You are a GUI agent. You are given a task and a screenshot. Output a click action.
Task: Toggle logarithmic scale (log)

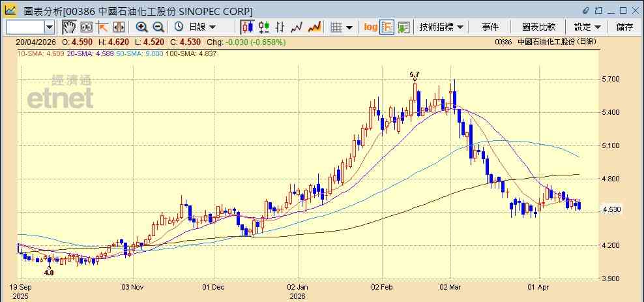click(371, 27)
